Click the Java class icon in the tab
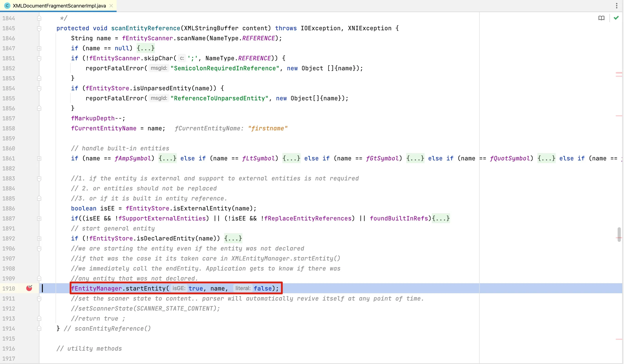 click(x=7, y=6)
